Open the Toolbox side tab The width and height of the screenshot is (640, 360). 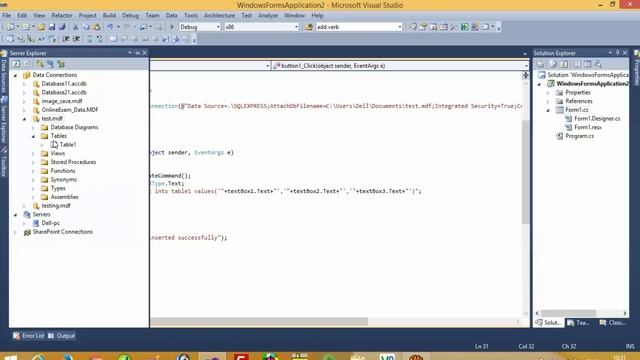pos(4,162)
